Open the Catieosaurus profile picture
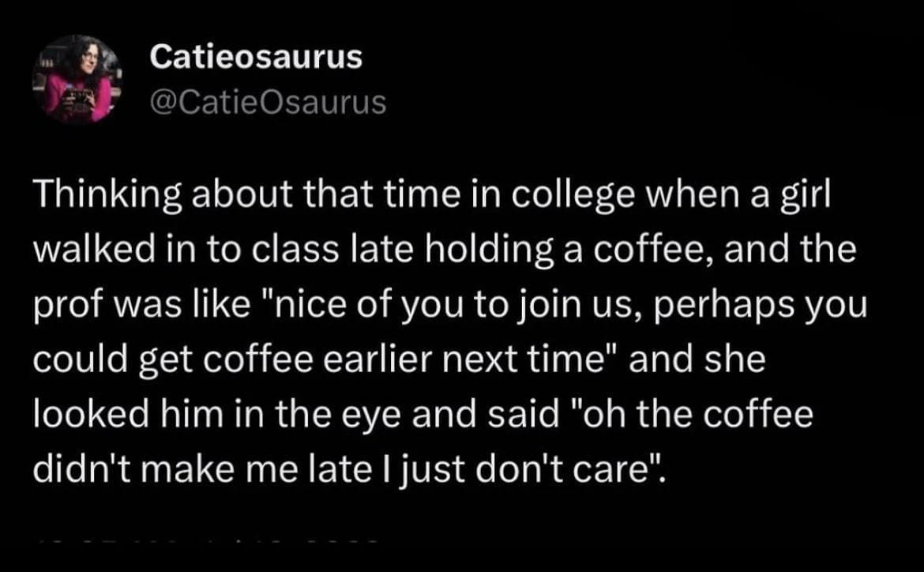Image resolution: width=924 pixels, height=572 pixels. click(77, 79)
